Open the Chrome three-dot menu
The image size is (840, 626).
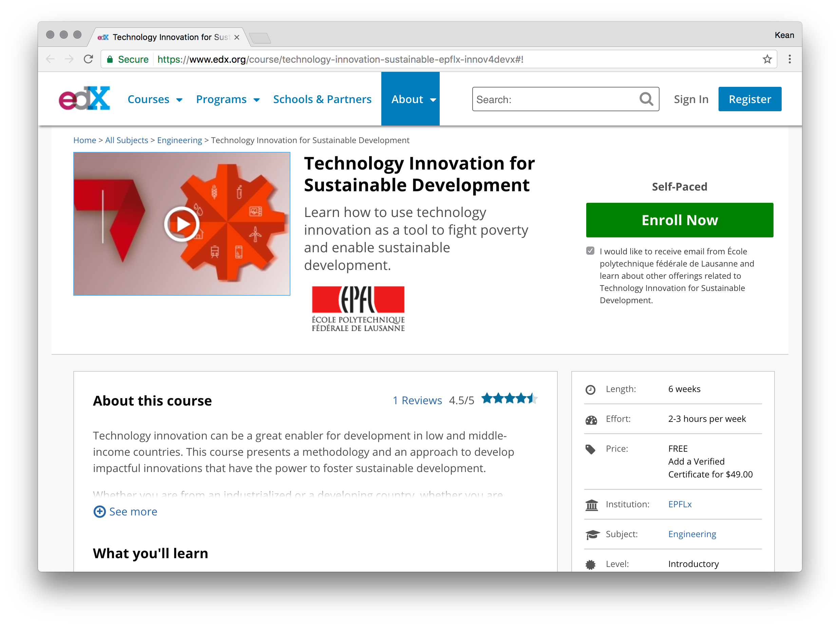(789, 59)
